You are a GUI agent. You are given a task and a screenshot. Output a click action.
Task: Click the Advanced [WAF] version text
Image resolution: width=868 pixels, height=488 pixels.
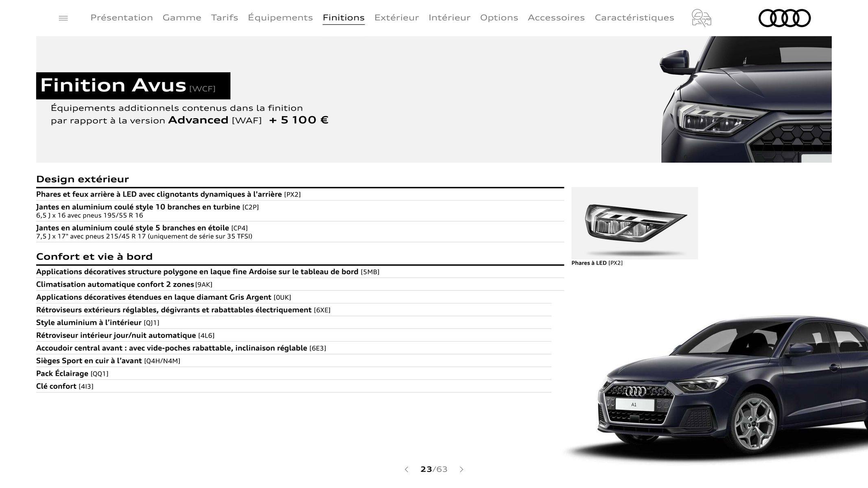pos(215,120)
